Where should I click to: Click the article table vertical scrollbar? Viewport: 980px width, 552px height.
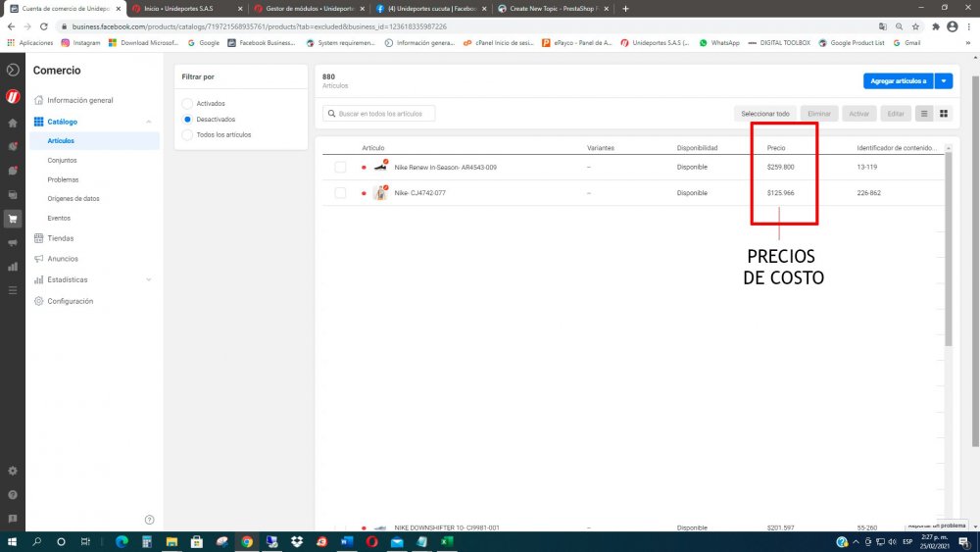point(948,250)
